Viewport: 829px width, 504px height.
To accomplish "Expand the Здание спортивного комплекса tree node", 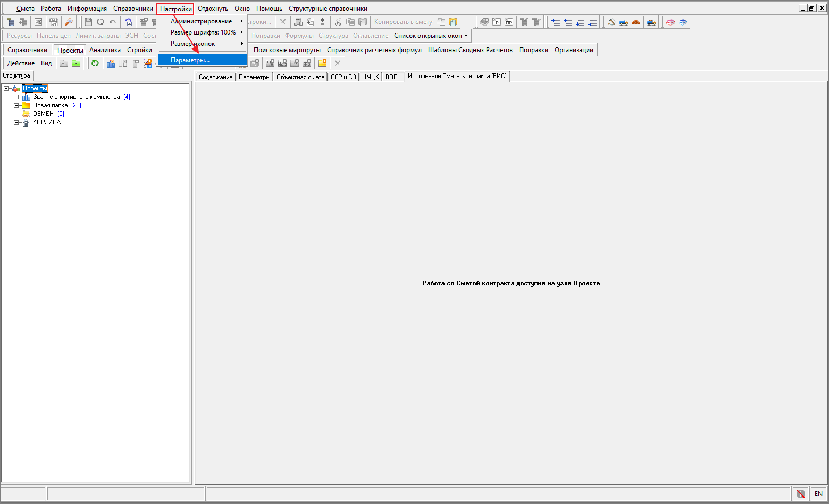I will tap(16, 97).
